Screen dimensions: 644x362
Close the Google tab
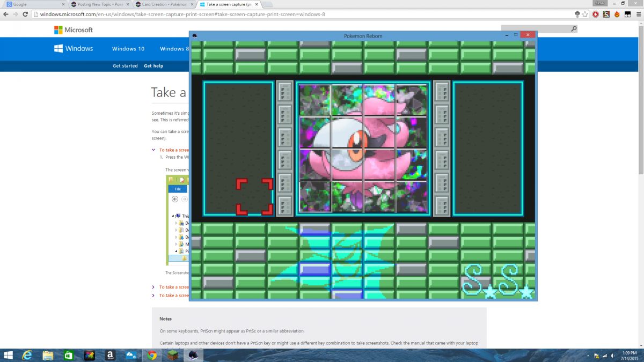[x=63, y=4]
